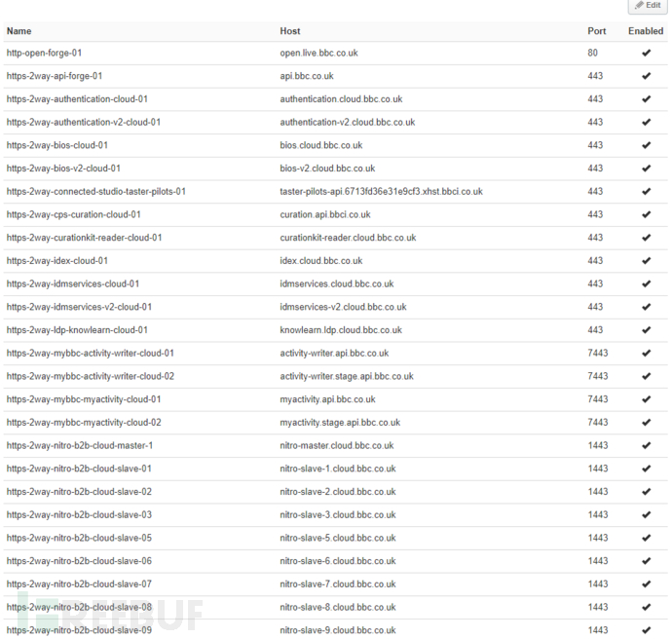Select the name https-2way-nitro-b2b-cloud-slave-01
The width and height of the screenshot is (672, 639).
pyautogui.click(x=79, y=469)
